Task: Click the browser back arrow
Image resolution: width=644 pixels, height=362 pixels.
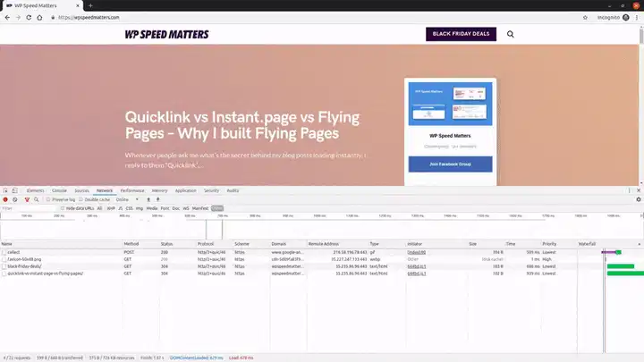Action: click(7, 17)
